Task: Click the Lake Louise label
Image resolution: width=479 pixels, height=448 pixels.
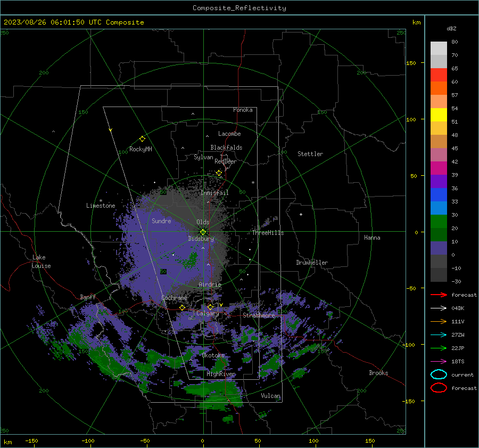Action: pos(42,262)
